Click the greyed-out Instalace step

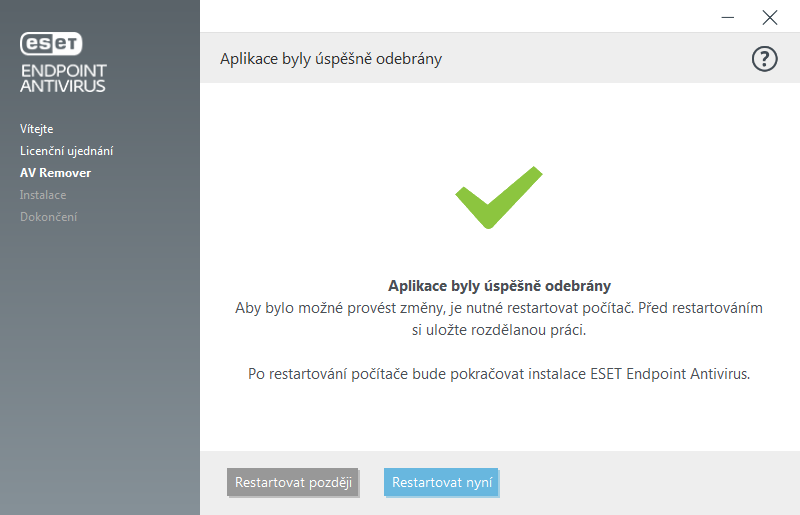point(43,195)
